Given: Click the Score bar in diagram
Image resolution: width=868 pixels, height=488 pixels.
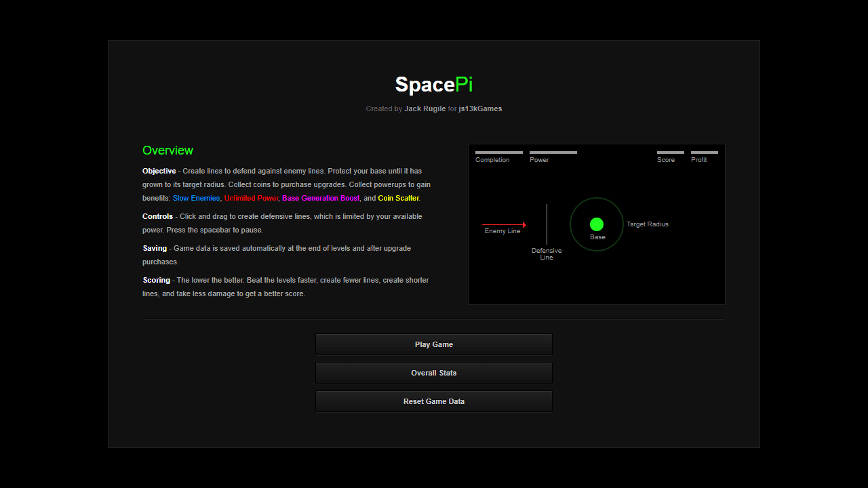Looking at the screenshot, I should pyautogui.click(x=671, y=152).
